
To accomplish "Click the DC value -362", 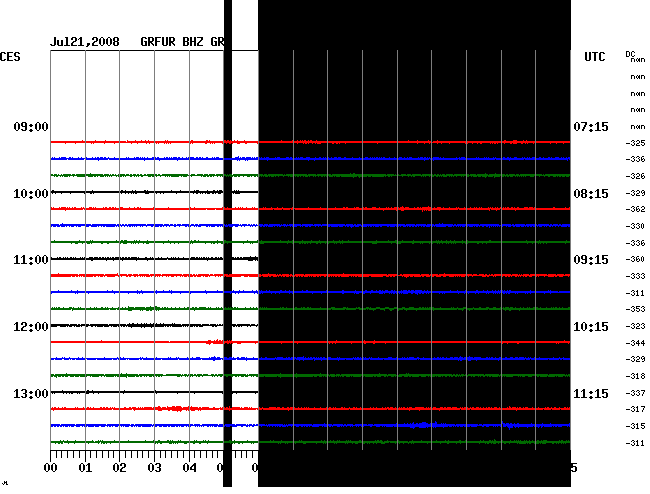I will pos(635,209).
